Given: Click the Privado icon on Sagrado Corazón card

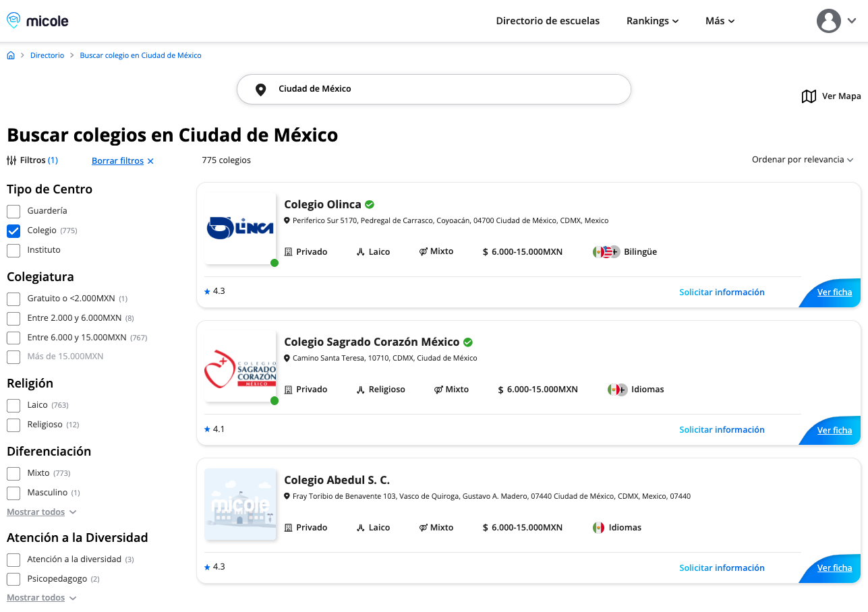Looking at the screenshot, I should [x=289, y=390].
